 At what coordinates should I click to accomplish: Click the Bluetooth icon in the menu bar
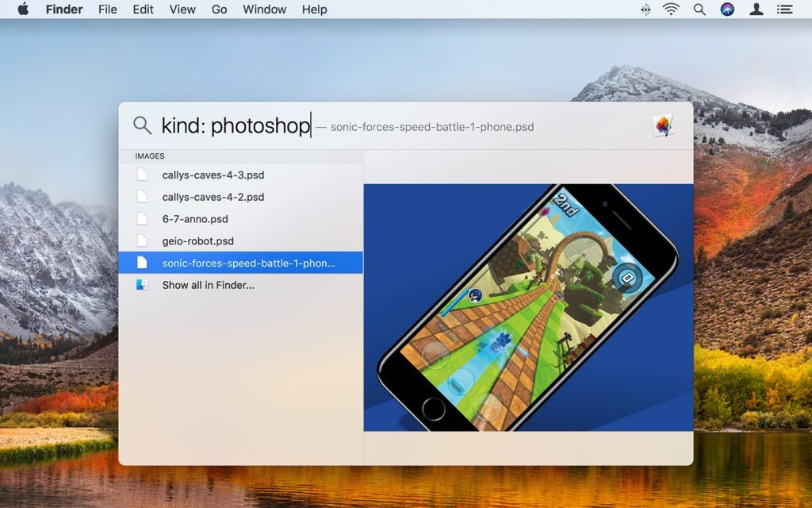(x=646, y=10)
